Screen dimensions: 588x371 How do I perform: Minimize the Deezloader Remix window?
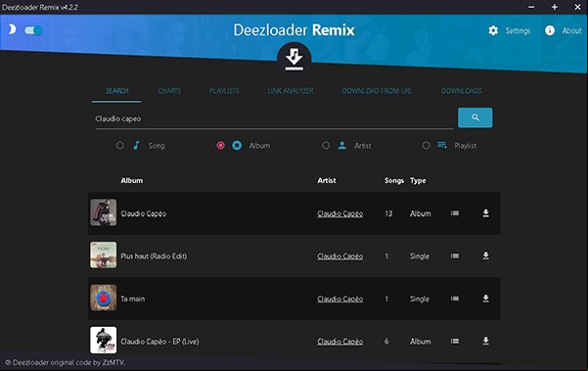tap(531, 7)
